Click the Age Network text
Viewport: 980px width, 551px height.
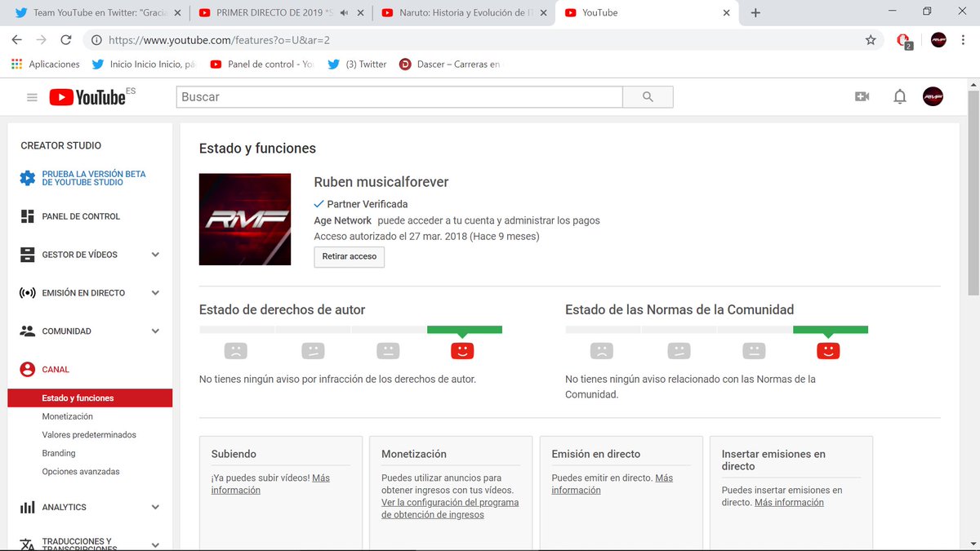[342, 220]
